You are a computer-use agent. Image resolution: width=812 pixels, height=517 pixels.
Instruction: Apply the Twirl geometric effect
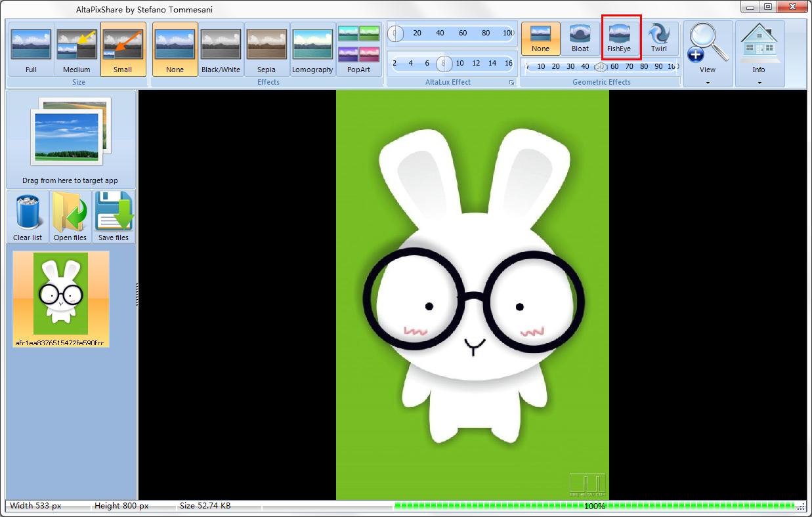pos(658,39)
